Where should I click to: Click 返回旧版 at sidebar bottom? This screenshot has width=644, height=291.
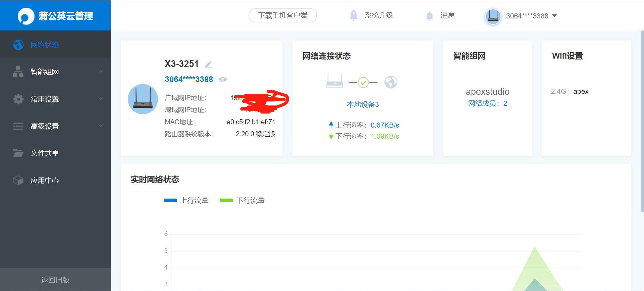click(55, 280)
